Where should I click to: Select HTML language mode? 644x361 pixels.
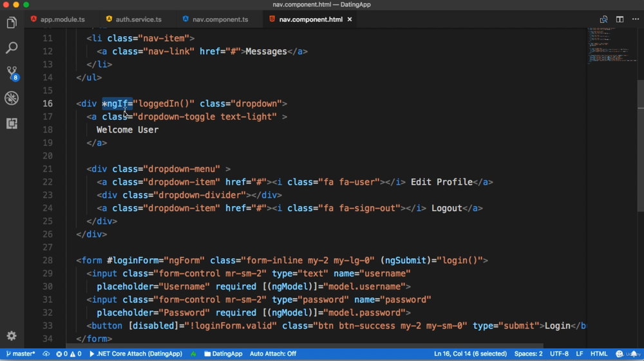click(x=599, y=354)
